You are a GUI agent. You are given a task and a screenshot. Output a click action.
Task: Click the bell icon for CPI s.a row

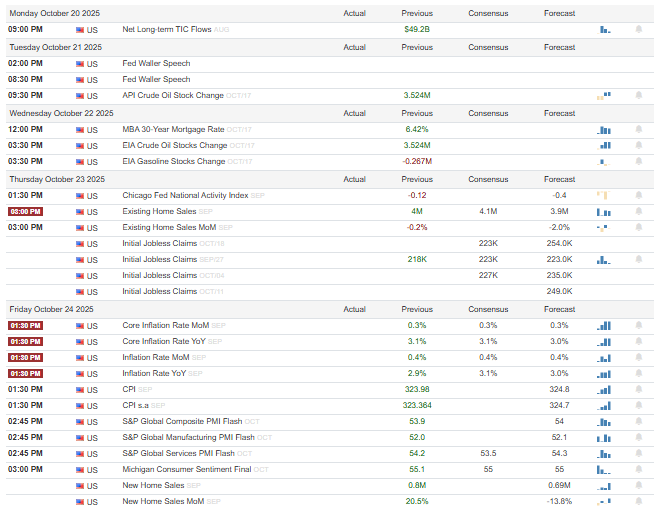639,405
